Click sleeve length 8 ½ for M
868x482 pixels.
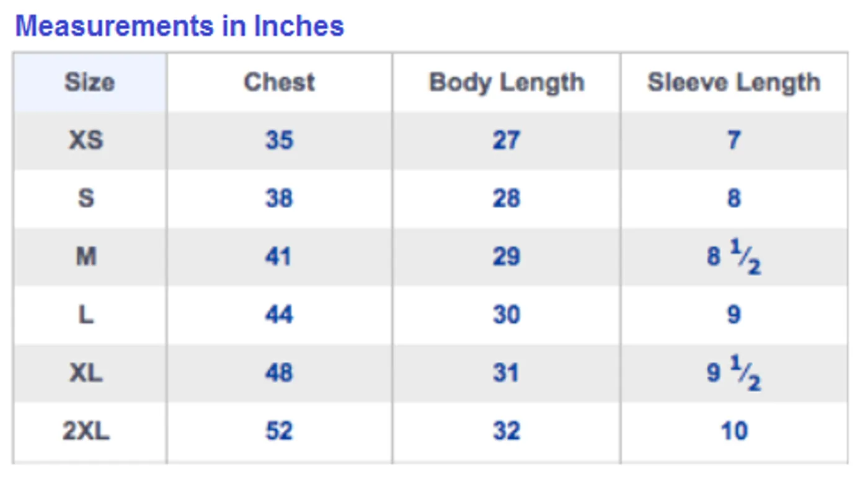point(734,258)
